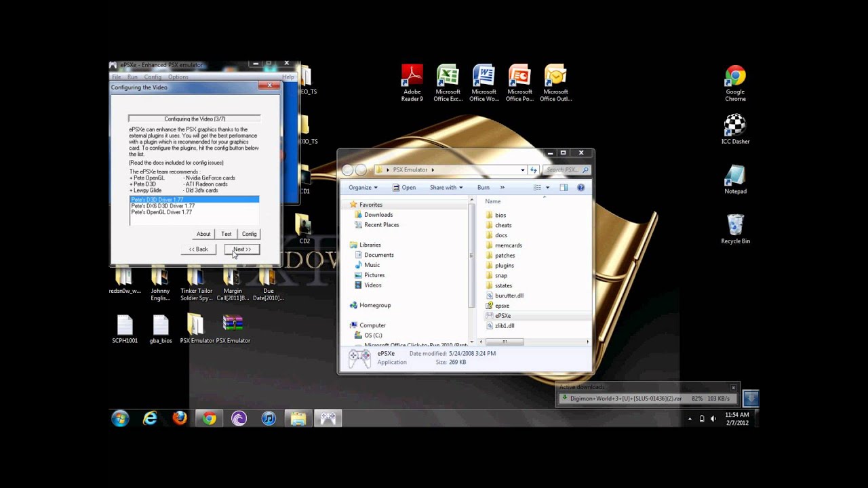Launch Firefox from taskbar
The image size is (868, 488).
pyautogui.click(x=180, y=418)
